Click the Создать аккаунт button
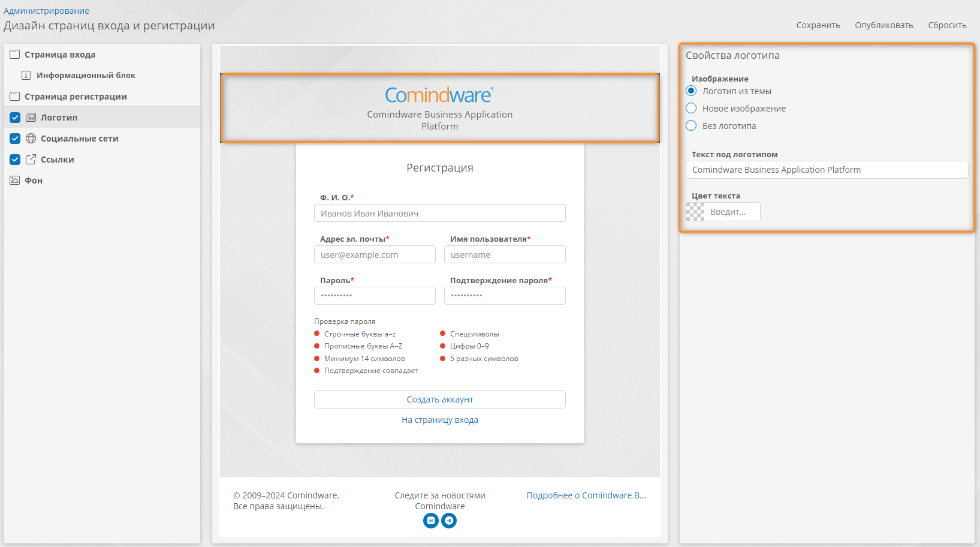The image size is (980, 547). tap(440, 399)
